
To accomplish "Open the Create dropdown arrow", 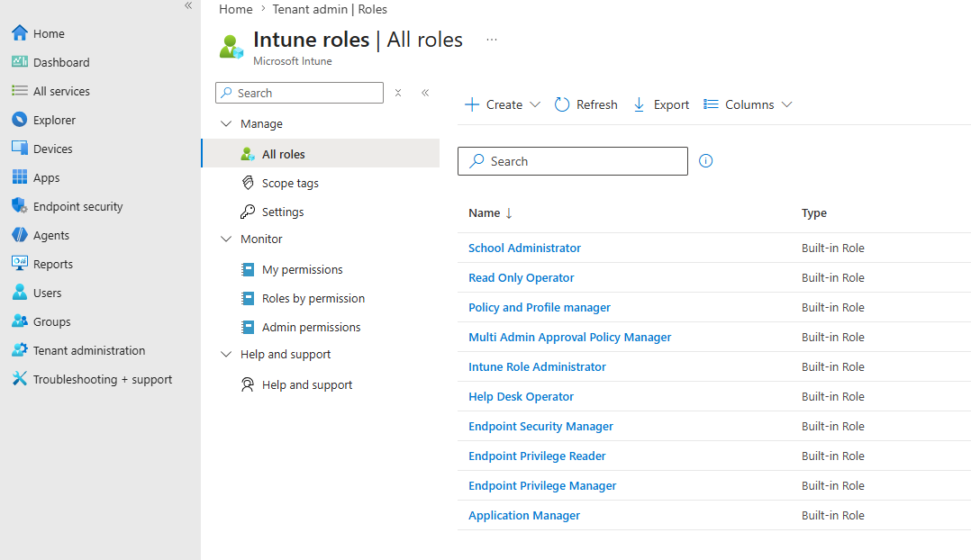I will point(536,104).
